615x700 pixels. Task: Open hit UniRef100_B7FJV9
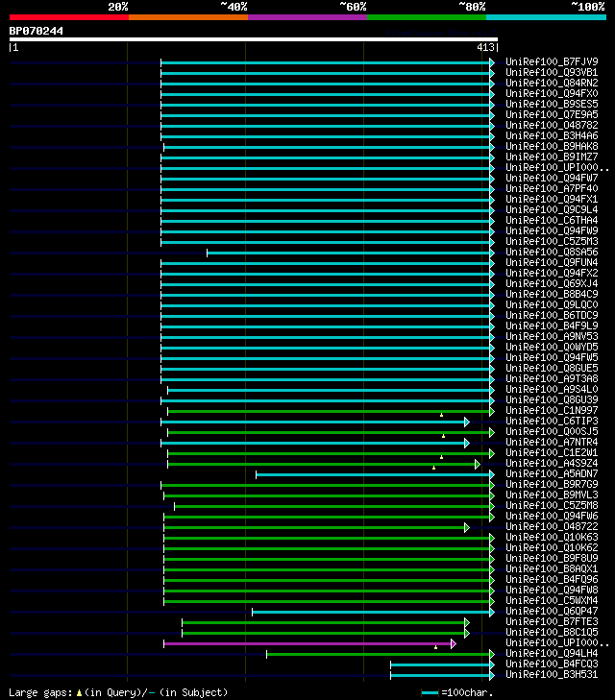(552, 61)
